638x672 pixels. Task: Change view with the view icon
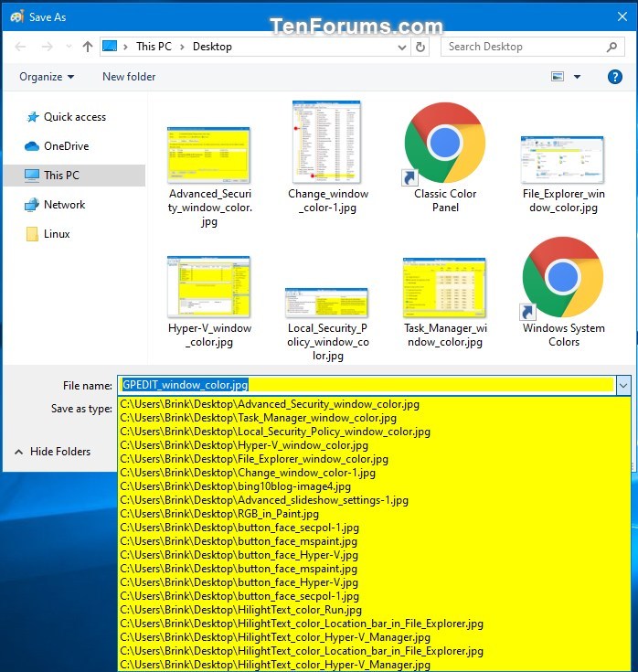[x=558, y=77]
